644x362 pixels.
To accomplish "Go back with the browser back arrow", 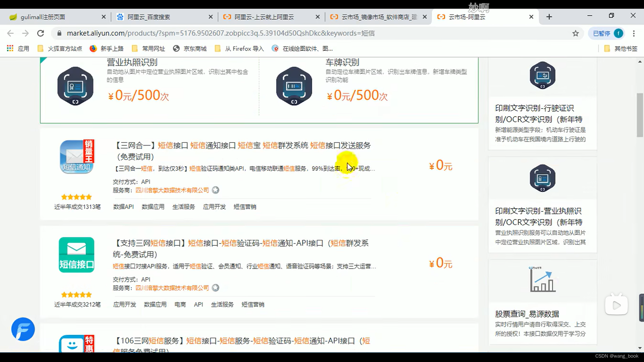I will (x=10, y=33).
